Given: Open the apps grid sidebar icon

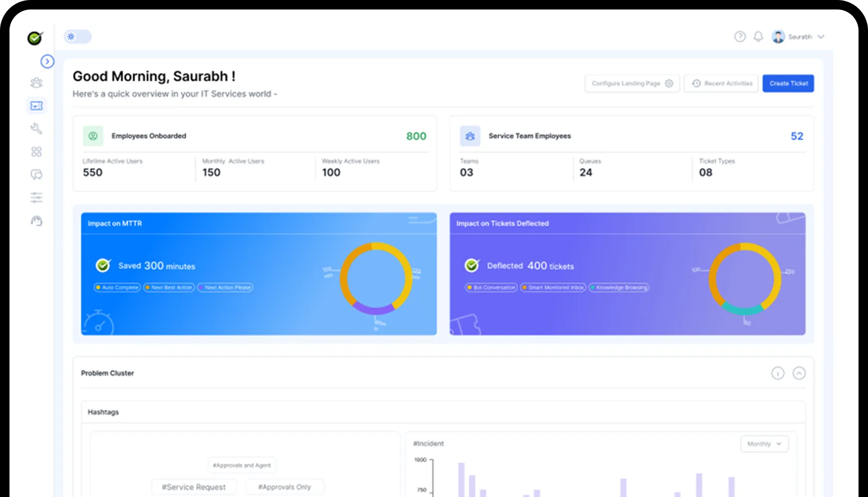Looking at the screenshot, I should (x=36, y=152).
